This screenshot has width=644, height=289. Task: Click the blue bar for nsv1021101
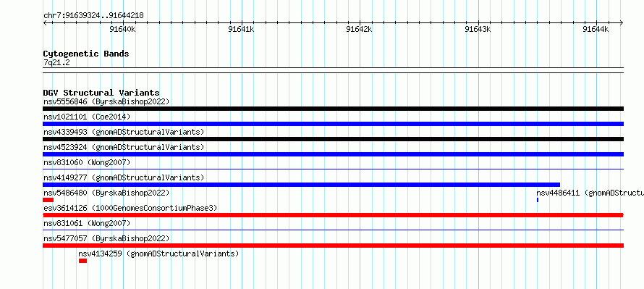[333, 124]
